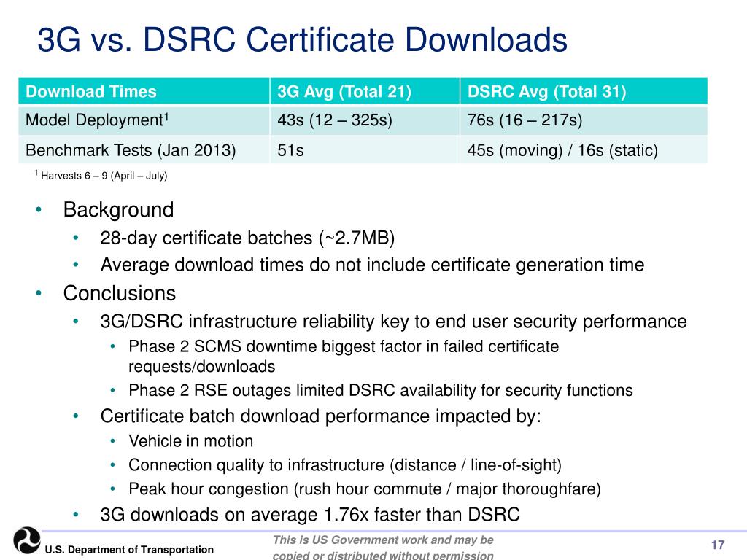The height and width of the screenshot is (560, 747).
Task: Click the slide title '3G vs. DSRC Certificate Downloads'
Action: coord(303,39)
